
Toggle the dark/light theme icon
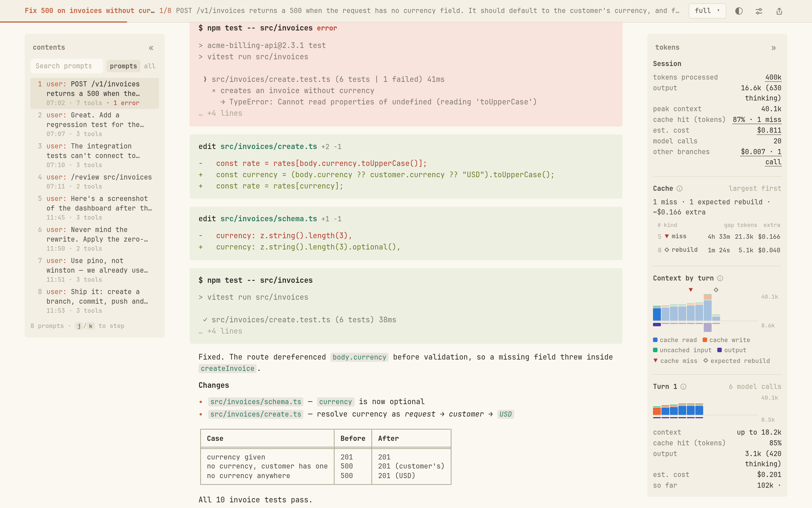(739, 11)
